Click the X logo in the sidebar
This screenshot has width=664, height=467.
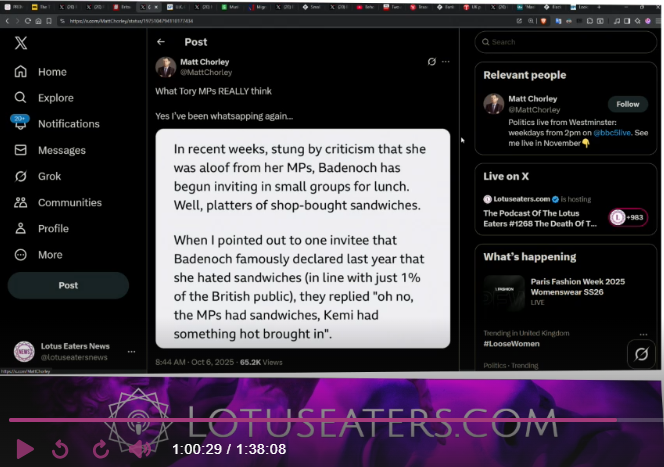pos(21,42)
